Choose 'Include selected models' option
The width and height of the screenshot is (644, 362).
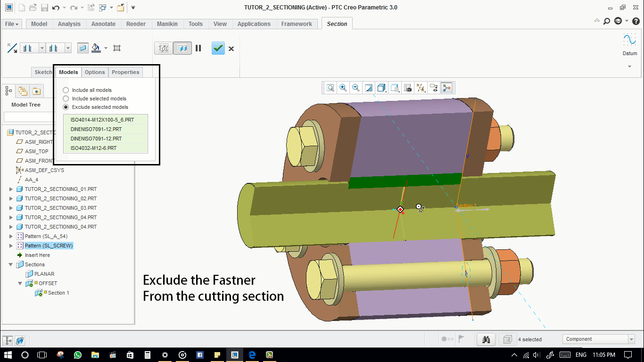[66, 99]
